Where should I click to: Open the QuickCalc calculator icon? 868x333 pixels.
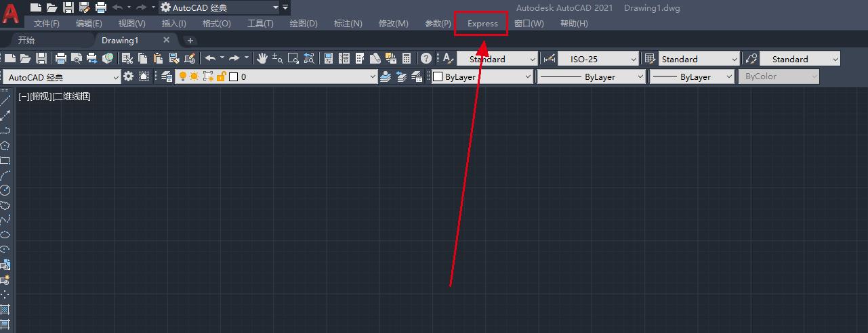tap(407, 58)
